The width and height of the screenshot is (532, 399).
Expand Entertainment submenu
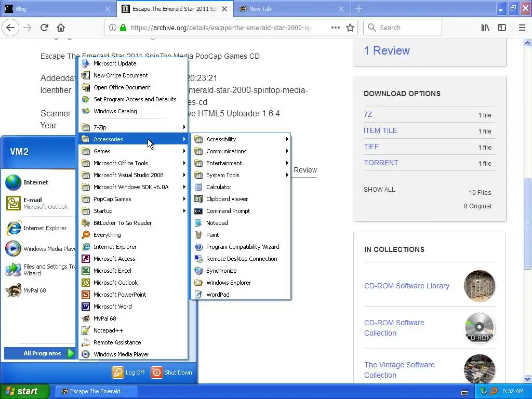(241, 163)
